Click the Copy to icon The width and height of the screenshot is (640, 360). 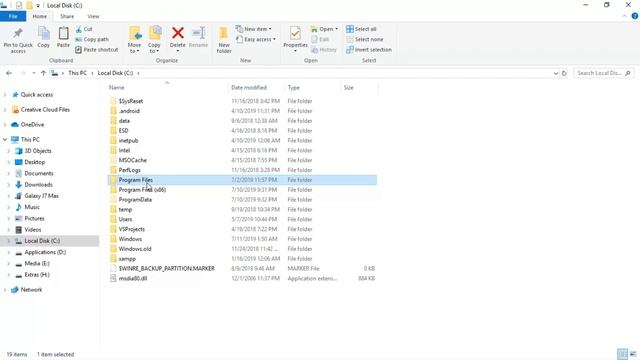(x=155, y=33)
